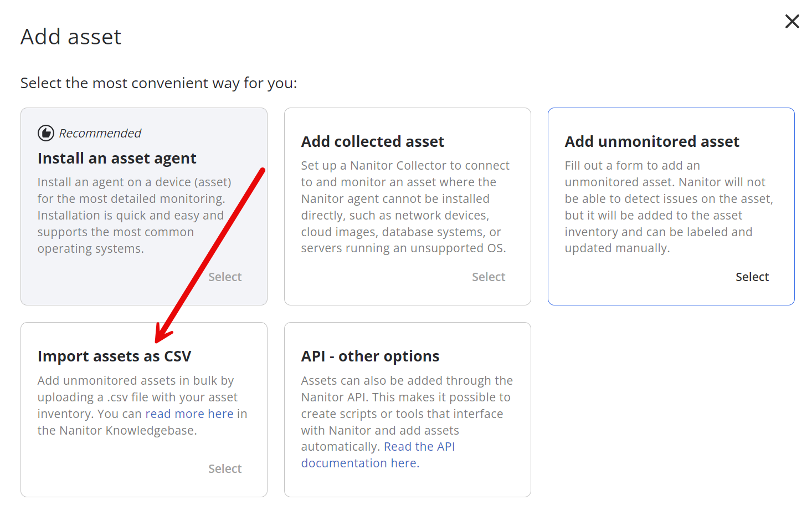Click the highlighted Add unmonitored asset card

tap(671, 206)
